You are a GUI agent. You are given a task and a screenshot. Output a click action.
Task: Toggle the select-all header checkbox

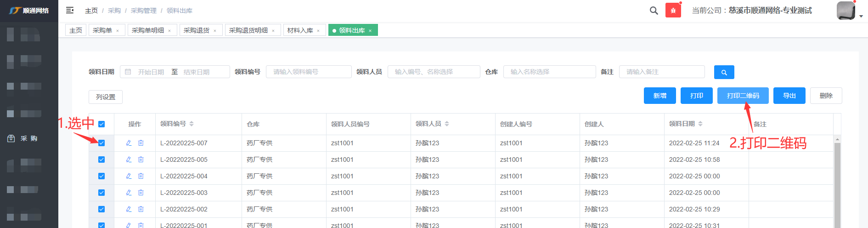(101, 124)
